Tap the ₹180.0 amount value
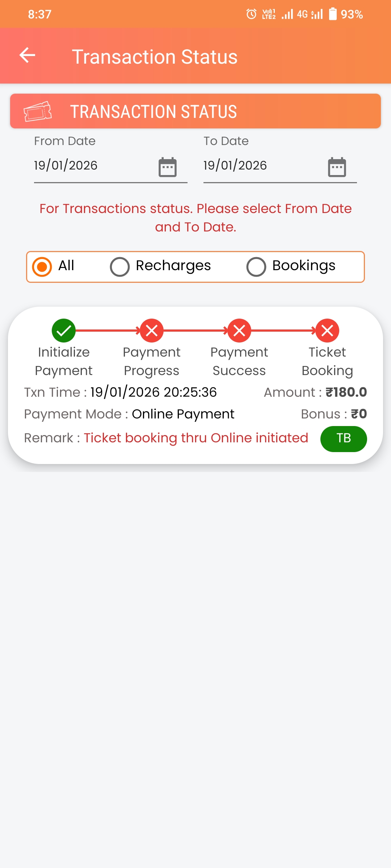Viewport: 391px width, 868px height. pyautogui.click(x=346, y=392)
